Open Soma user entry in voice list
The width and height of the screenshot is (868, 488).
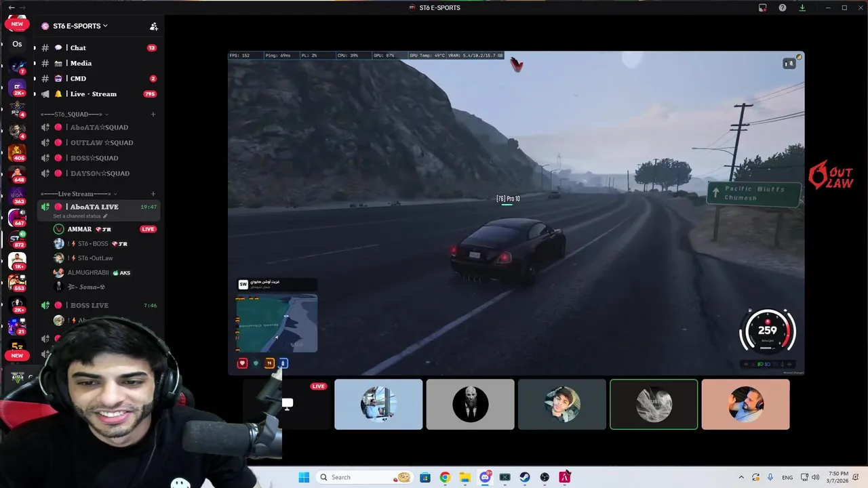[105, 287]
